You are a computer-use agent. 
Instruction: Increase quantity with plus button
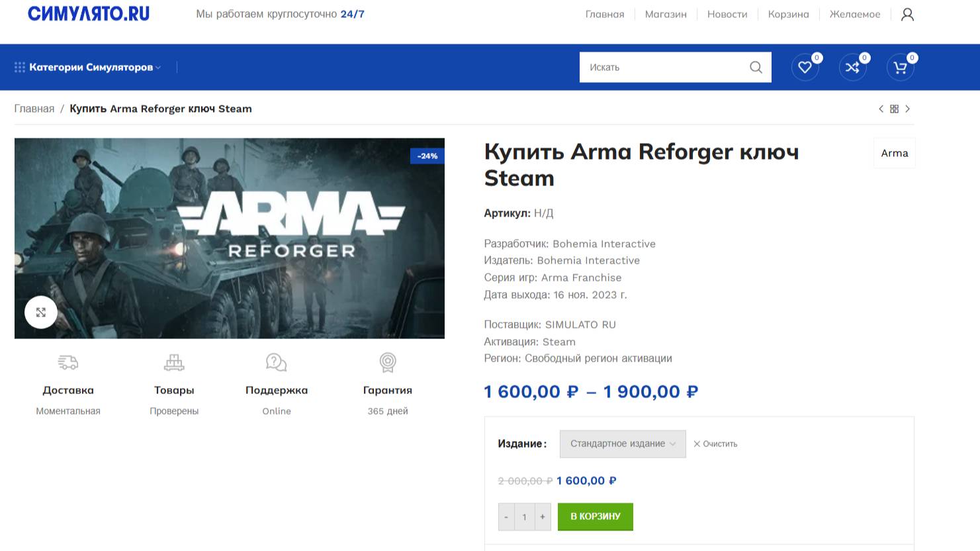pos(542,517)
